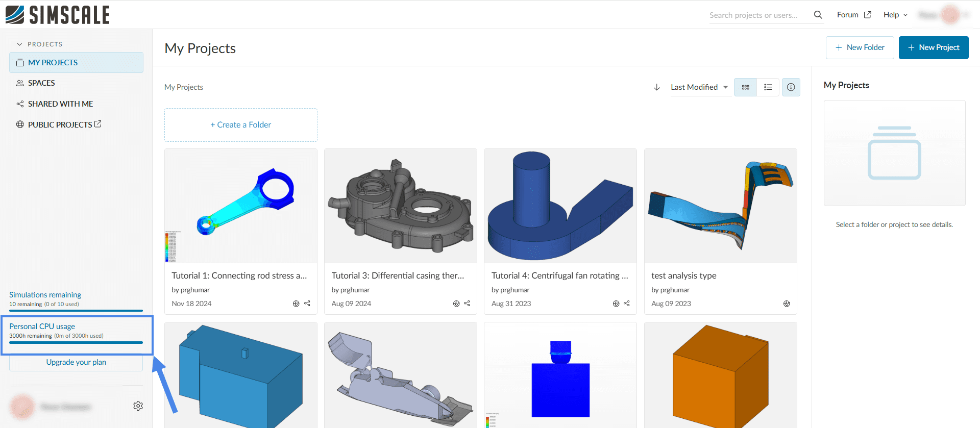The height and width of the screenshot is (428, 980).
Task: Open the Last Modified sort dropdown
Action: point(699,87)
